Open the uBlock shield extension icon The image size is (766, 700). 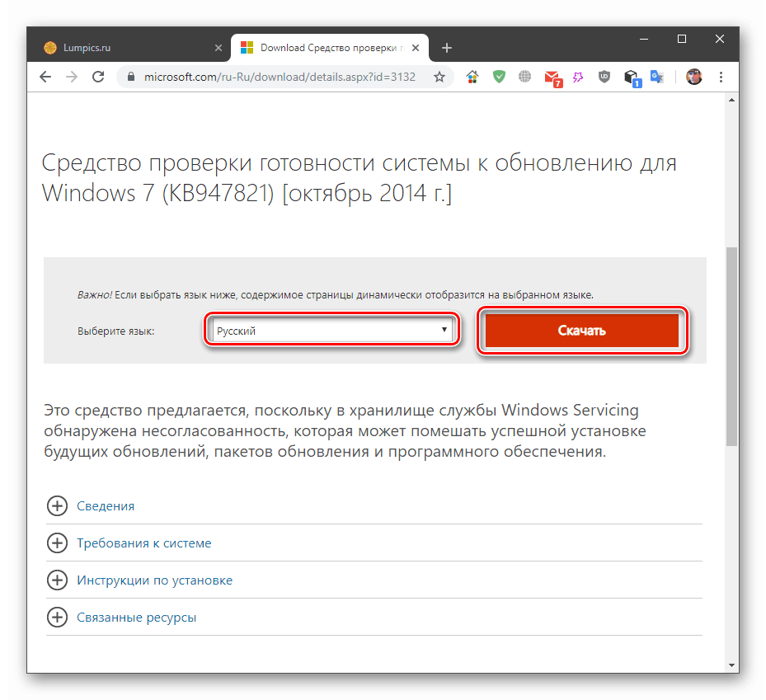(604, 77)
